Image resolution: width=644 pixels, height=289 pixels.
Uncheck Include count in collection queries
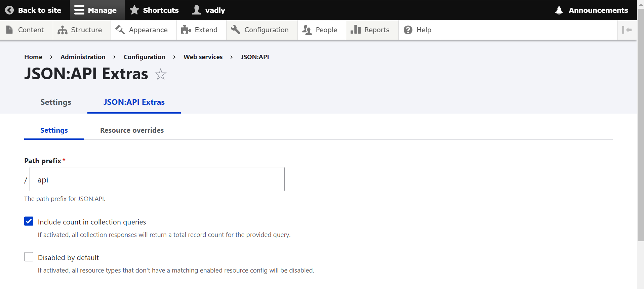29,221
